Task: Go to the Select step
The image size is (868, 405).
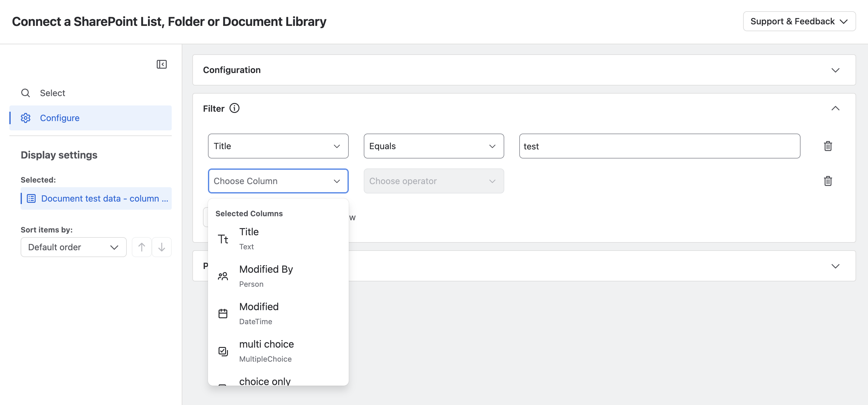Action: point(90,93)
